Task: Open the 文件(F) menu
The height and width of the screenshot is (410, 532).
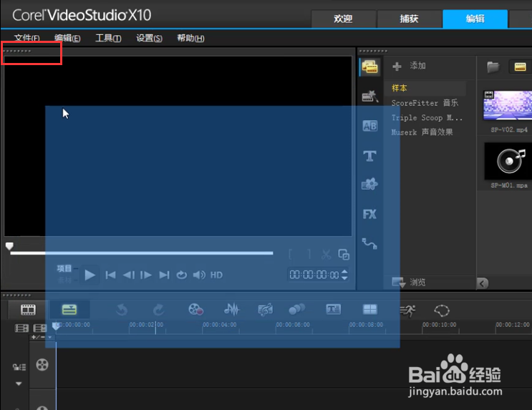Action: click(x=26, y=38)
